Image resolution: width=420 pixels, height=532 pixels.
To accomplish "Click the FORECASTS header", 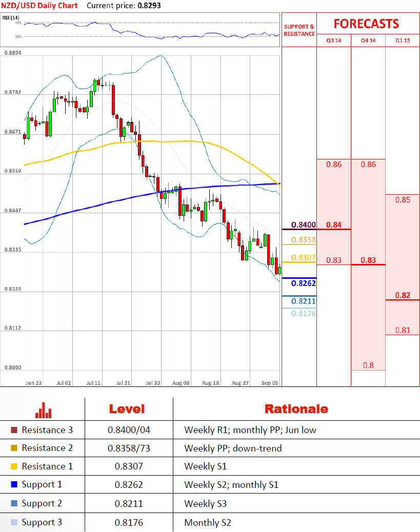I will (366, 24).
